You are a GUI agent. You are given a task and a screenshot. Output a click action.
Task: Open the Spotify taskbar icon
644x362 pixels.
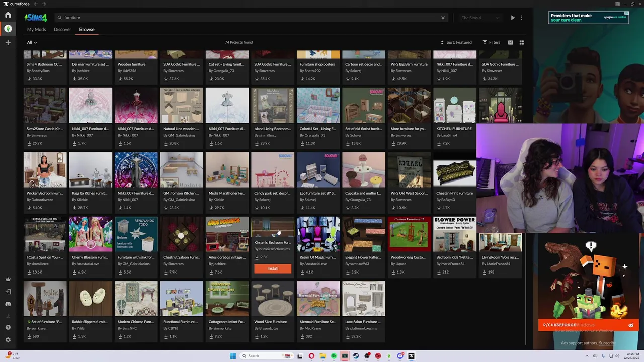(x=334, y=356)
